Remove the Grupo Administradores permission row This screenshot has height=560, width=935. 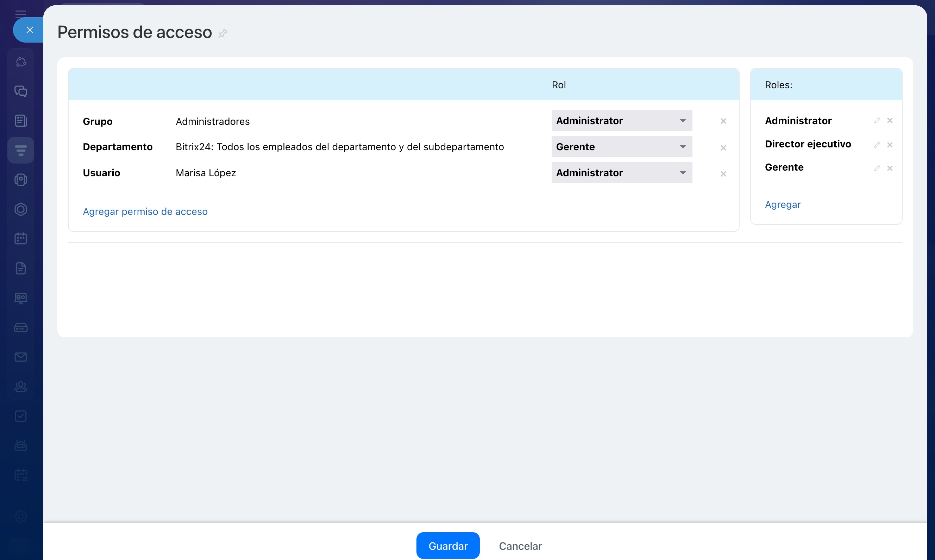pyautogui.click(x=723, y=121)
